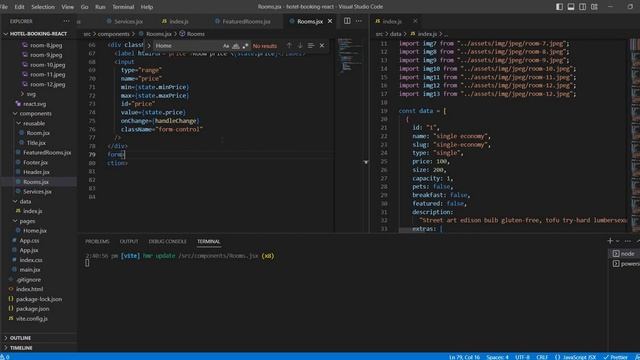Open the Terminal menu

click(x=123, y=7)
